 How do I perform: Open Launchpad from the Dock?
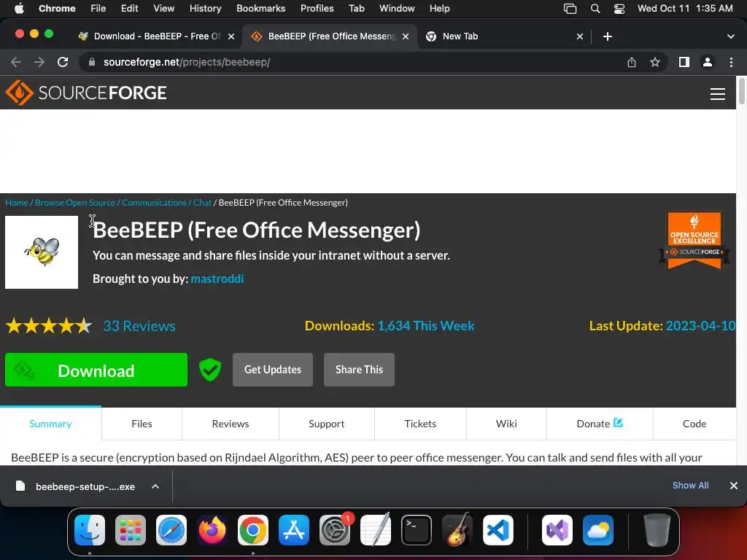131,530
